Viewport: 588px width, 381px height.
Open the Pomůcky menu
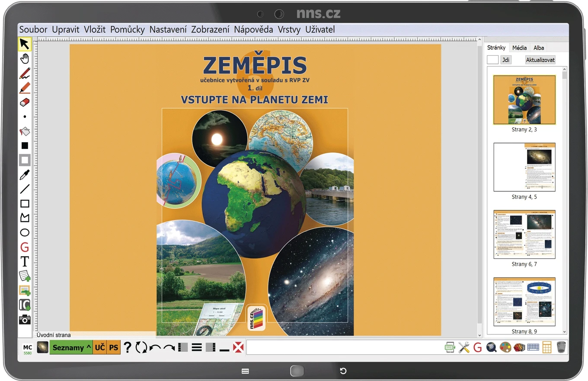128,30
